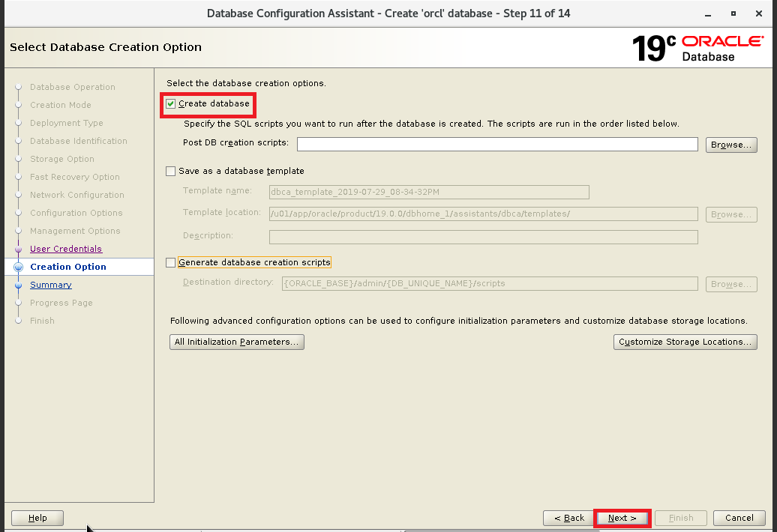Click the Creation Option step bullet icon
Image resolution: width=777 pixels, height=532 pixels.
pyautogui.click(x=18, y=267)
